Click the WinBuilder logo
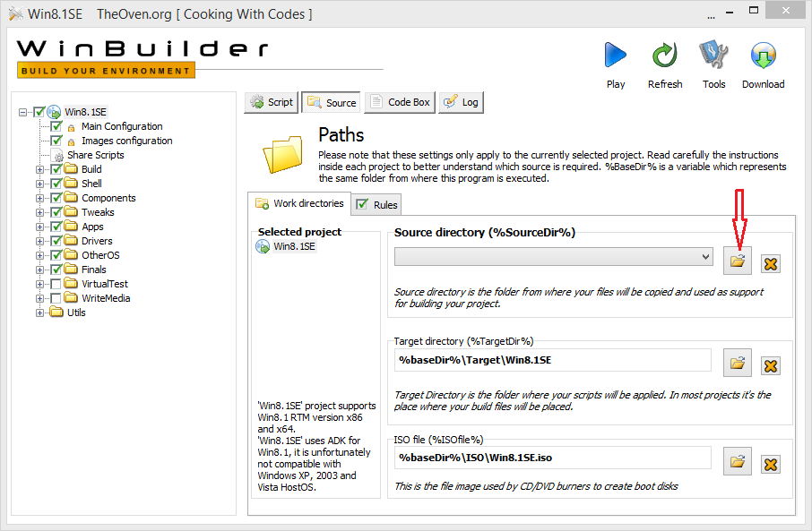 [143, 58]
